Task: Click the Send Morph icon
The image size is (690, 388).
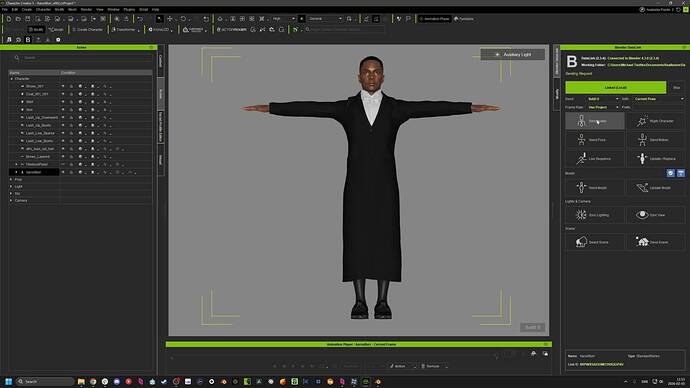Action: tap(581, 187)
